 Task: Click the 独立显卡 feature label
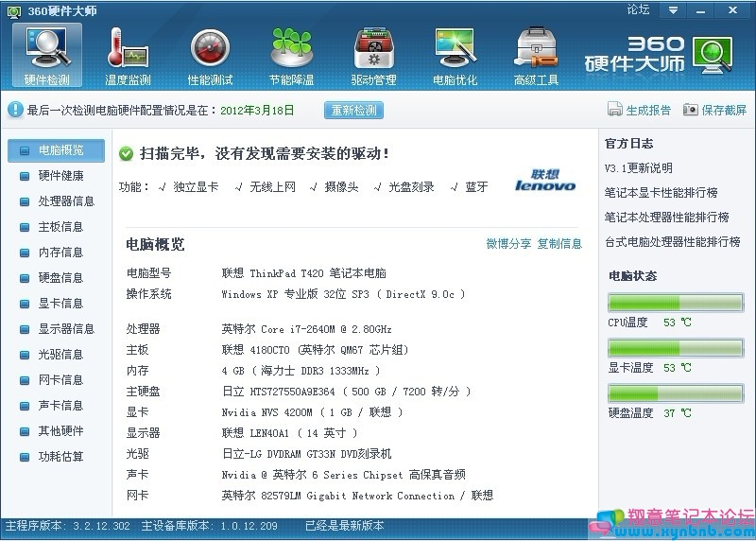[196, 187]
